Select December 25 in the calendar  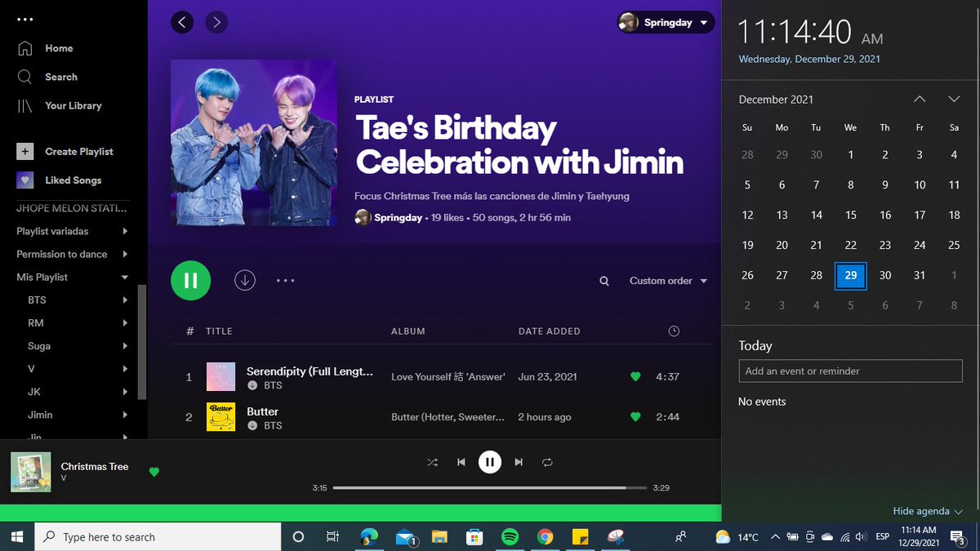point(954,245)
